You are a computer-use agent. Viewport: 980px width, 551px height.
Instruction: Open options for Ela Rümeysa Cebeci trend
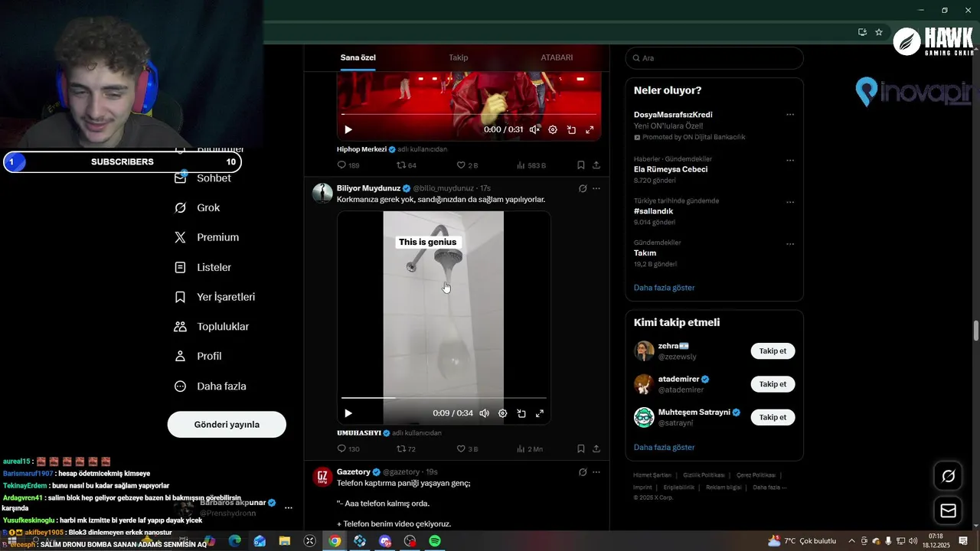[790, 161]
